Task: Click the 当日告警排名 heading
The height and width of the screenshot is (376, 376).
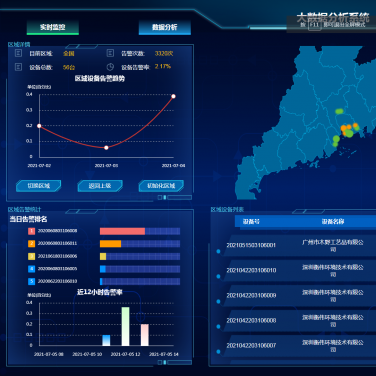Action: (28, 219)
